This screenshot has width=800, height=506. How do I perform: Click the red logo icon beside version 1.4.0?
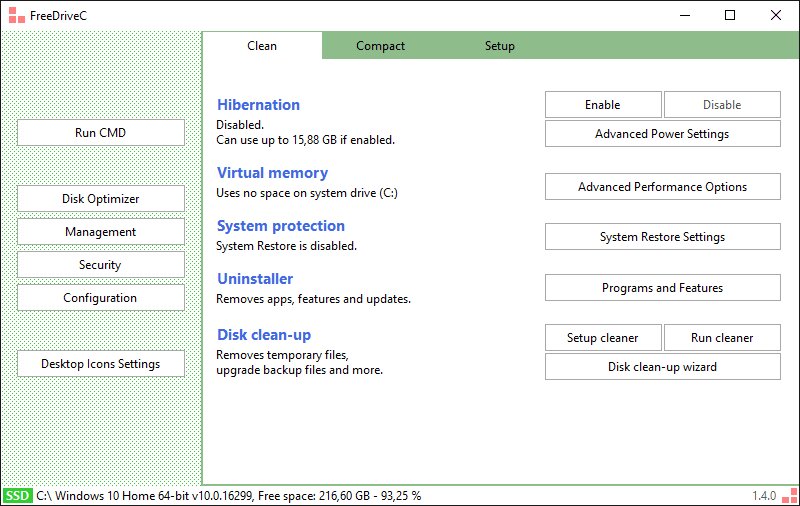pos(788,495)
